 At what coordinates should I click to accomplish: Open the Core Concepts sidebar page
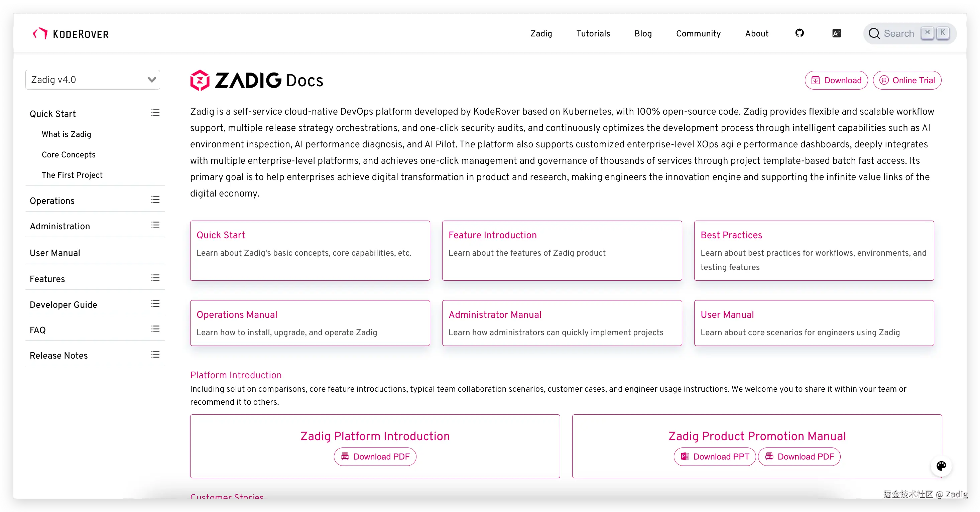click(x=69, y=154)
